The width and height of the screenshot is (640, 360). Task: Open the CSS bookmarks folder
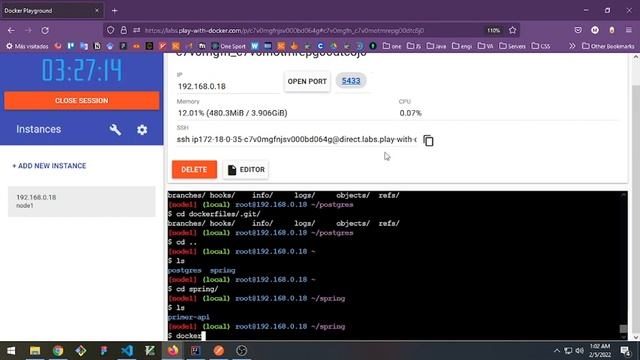pos(541,46)
